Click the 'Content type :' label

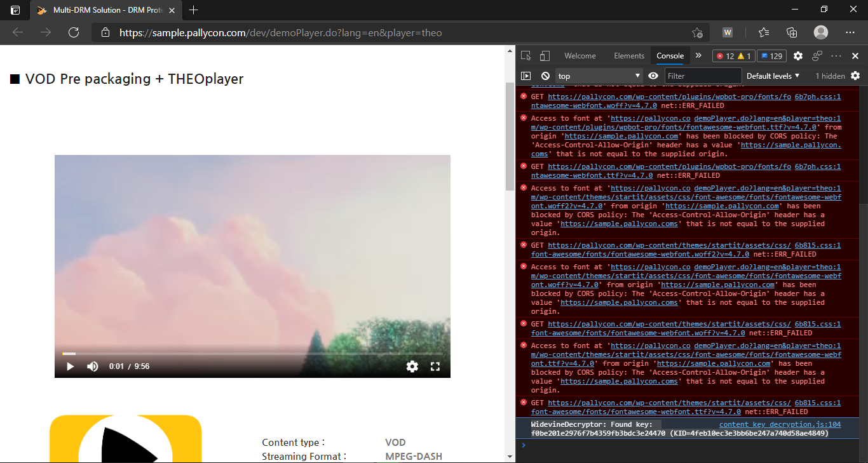(294, 442)
